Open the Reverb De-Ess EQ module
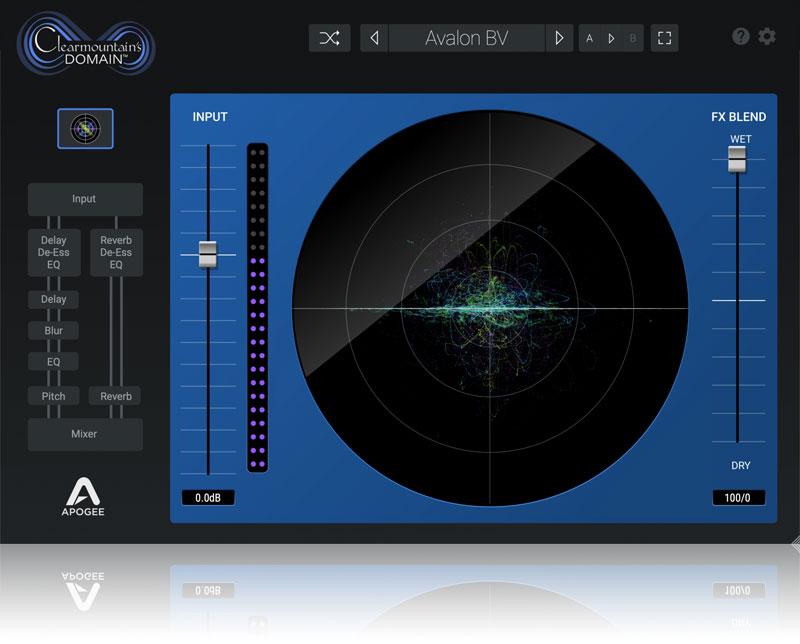 click(x=116, y=253)
